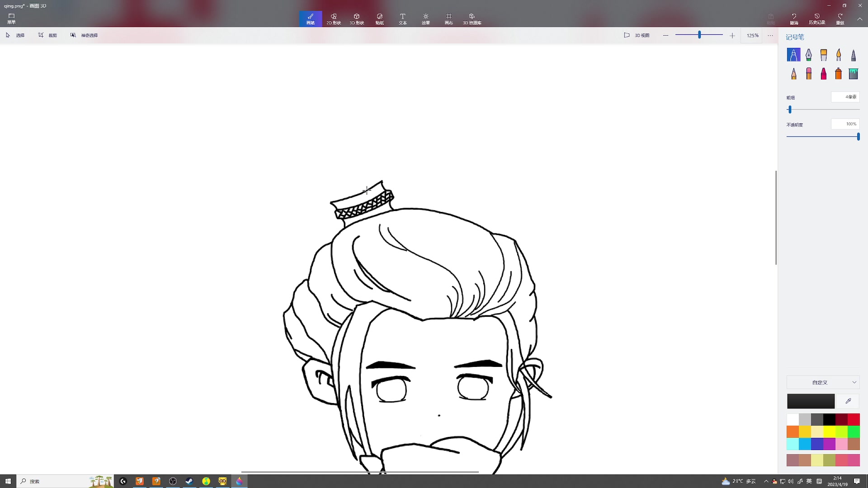868x488 pixels.
Task: Toggle 3D view mode
Action: tap(637, 35)
